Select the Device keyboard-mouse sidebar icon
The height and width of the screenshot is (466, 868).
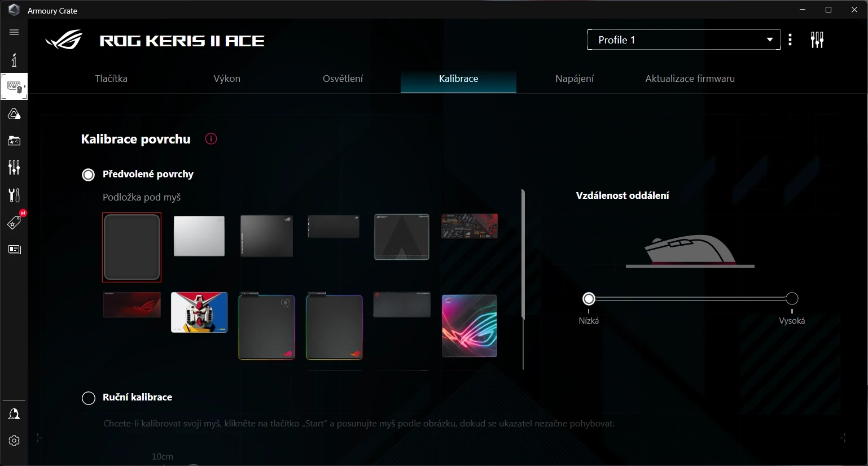[x=14, y=86]
